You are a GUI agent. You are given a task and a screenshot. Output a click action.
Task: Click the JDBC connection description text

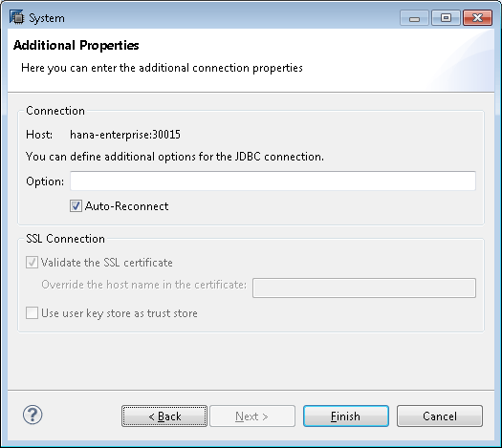(175, 157)
